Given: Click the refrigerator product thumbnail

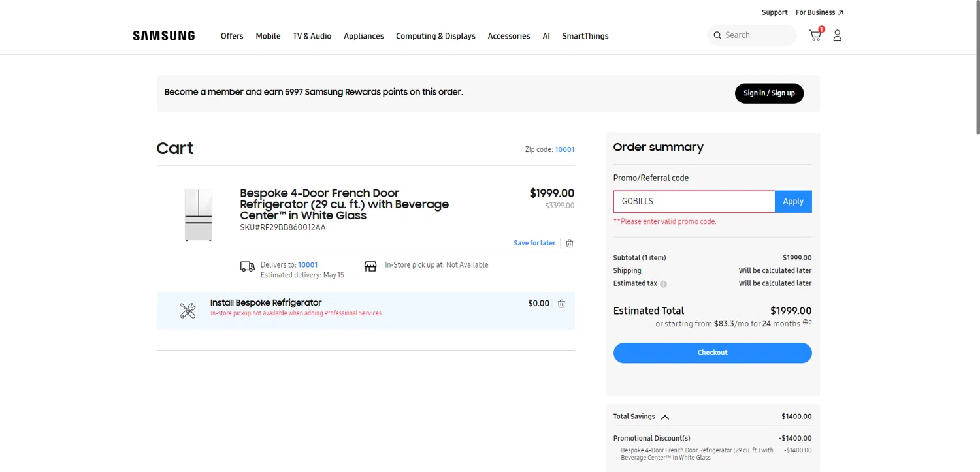Looking at the screenshot, I should [x=199, y=215].
